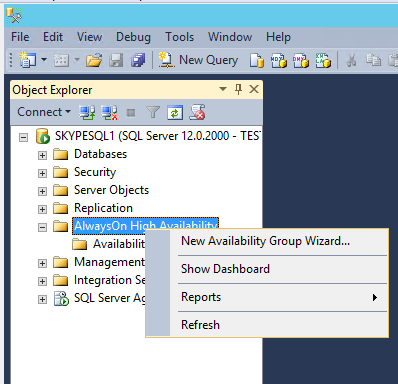
Task: Close the Object Explorer panel
Action: click(x=254, y=89)
